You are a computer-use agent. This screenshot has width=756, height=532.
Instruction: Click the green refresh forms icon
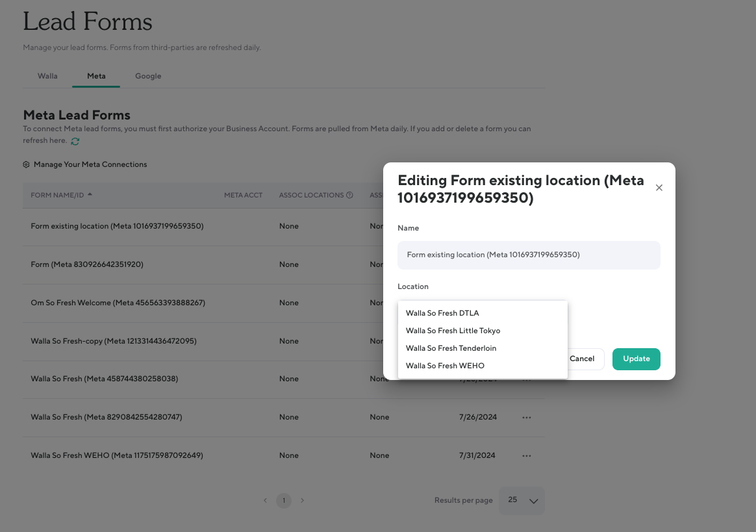75,141
